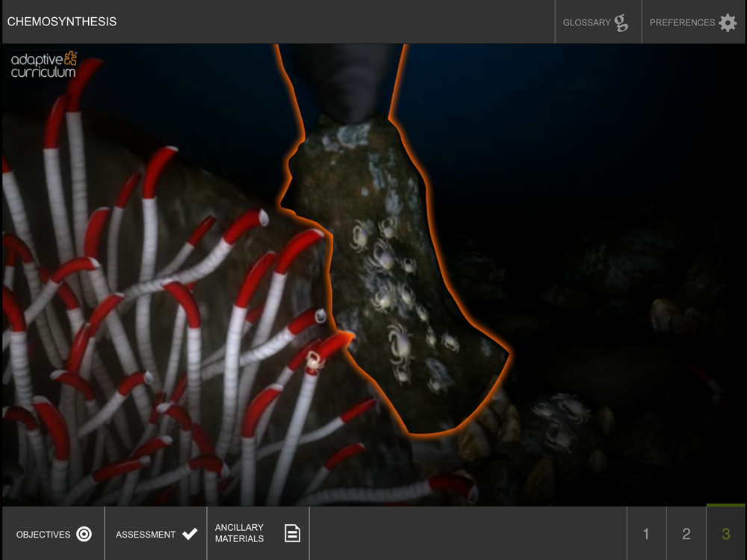The width and height of the screenshot is (747, 560).
Task: Click the CHEMOSYNTHESIS title
Action: click(x=62, y=22)
